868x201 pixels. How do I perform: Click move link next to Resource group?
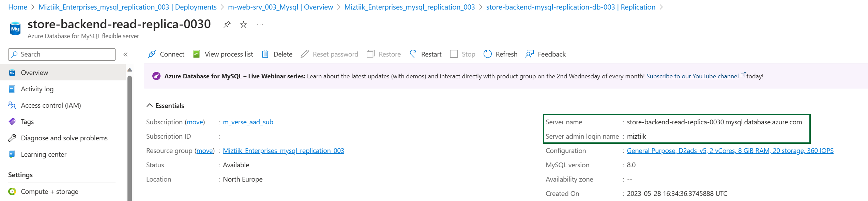click(x=204, y=151)
